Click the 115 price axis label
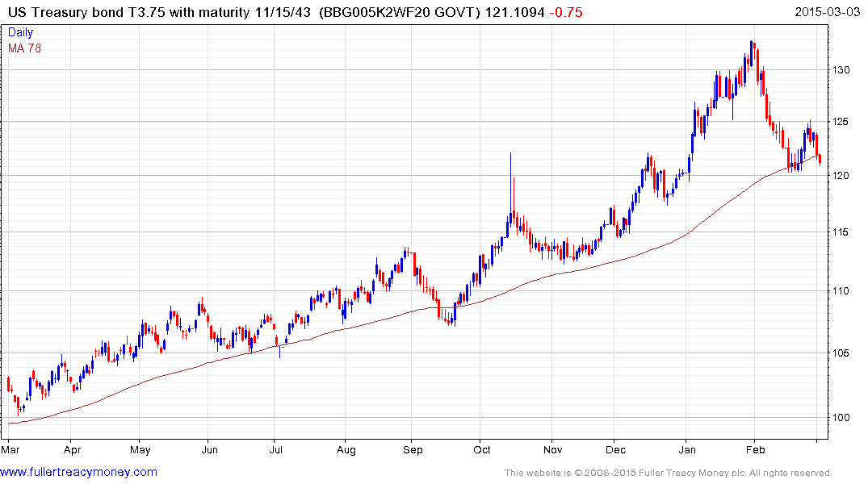The width and height of the screenshot is (868, 484). [841, 232]
